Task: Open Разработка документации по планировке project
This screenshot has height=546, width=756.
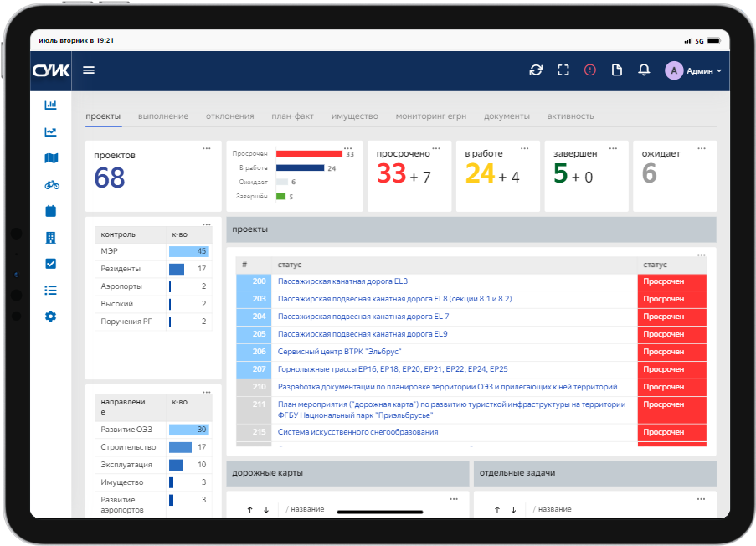Action: (447, 387)
